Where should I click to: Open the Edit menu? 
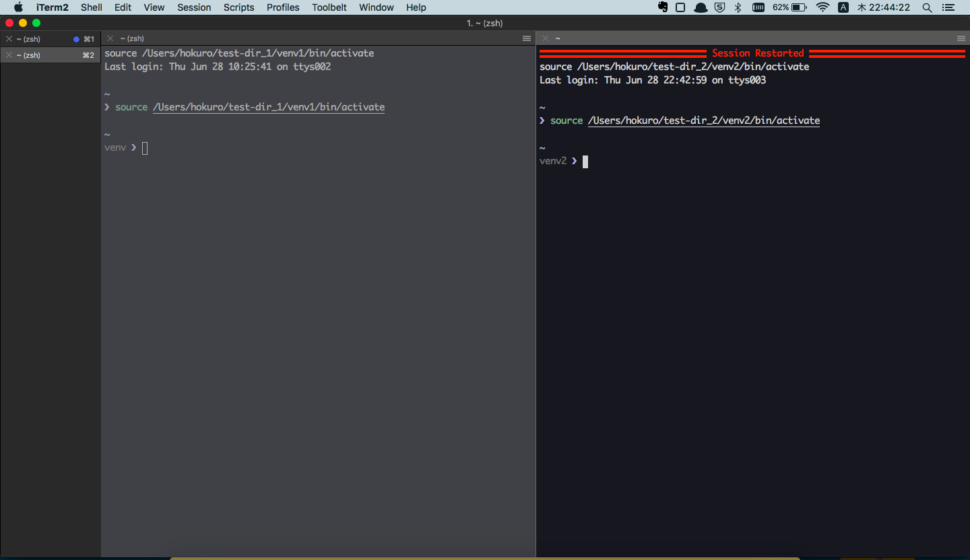click(x=123, y=7)
